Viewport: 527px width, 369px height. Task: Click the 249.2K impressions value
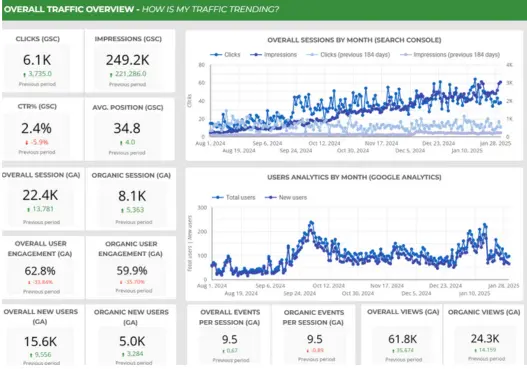(x=128, y=60)
